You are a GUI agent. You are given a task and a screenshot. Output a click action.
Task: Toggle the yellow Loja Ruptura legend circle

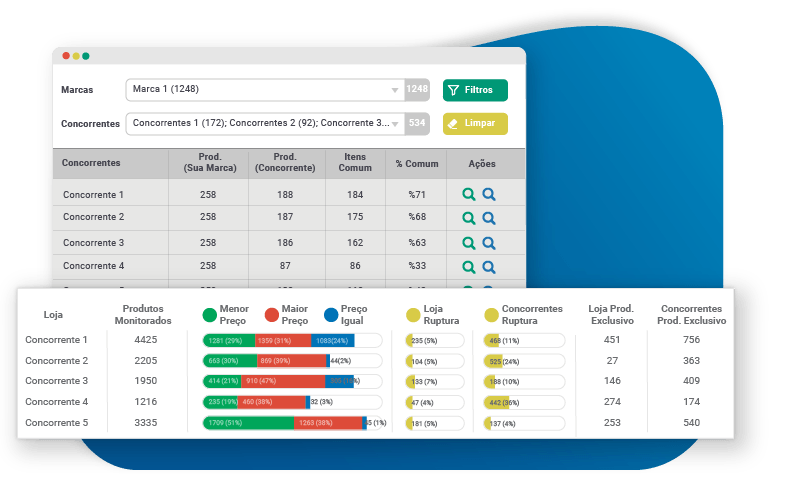click(412, 315)
